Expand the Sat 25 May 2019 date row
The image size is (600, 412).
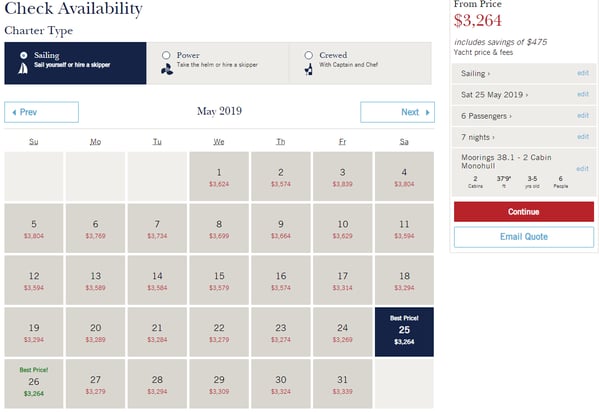[495, 94]
